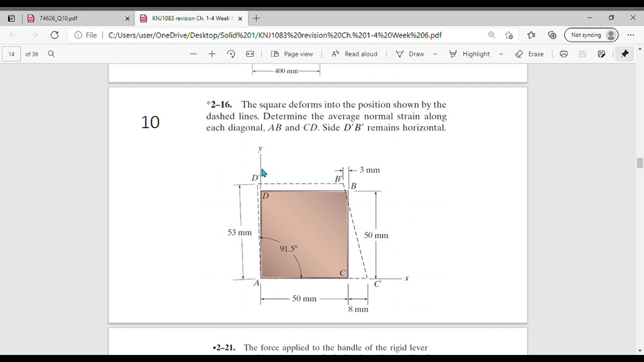Click the 8 mm dimension label
The image size is (644, 362).
(x=358, y=309)
